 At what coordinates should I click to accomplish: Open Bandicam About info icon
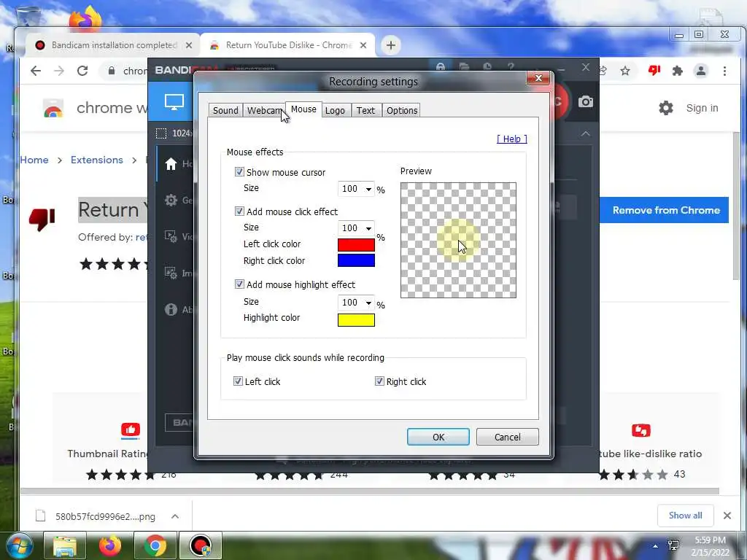click(171, 309)
